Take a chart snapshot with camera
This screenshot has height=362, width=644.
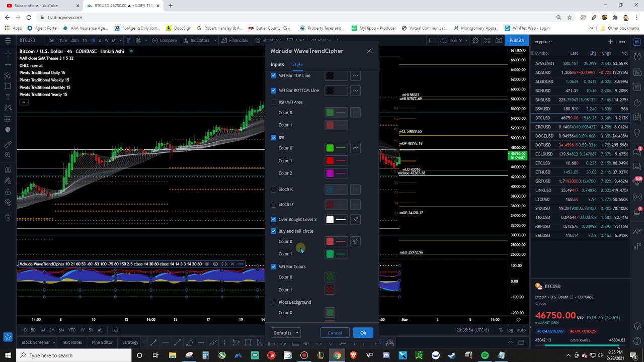tap(499, 40)
